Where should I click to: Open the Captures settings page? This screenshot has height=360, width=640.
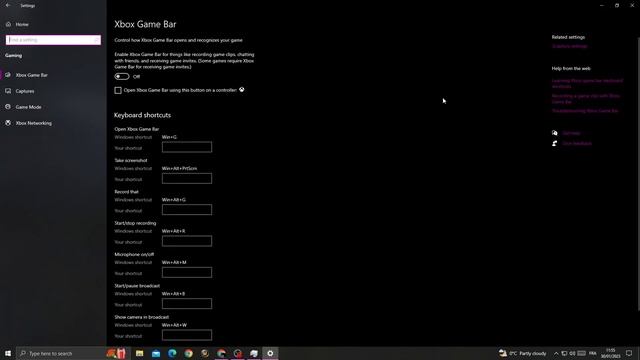pos(25,91)
